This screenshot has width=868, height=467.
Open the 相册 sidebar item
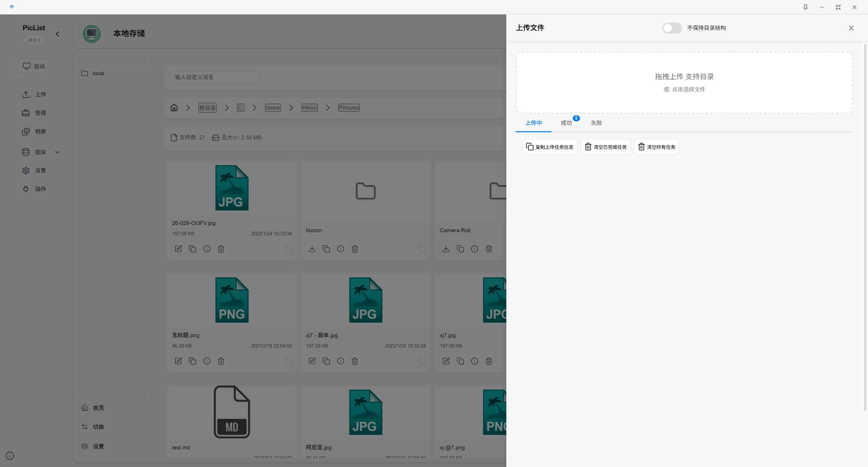pyautogui.click(x=34, y=132)
